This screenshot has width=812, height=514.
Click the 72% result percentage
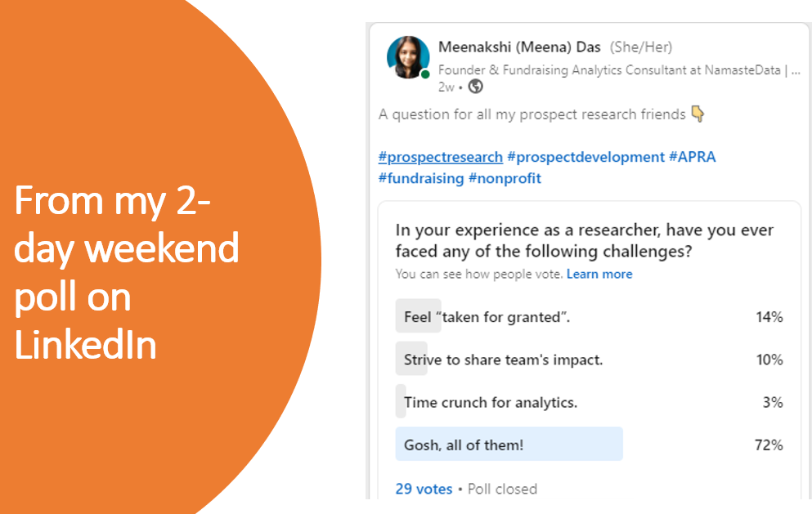[769, 445]
